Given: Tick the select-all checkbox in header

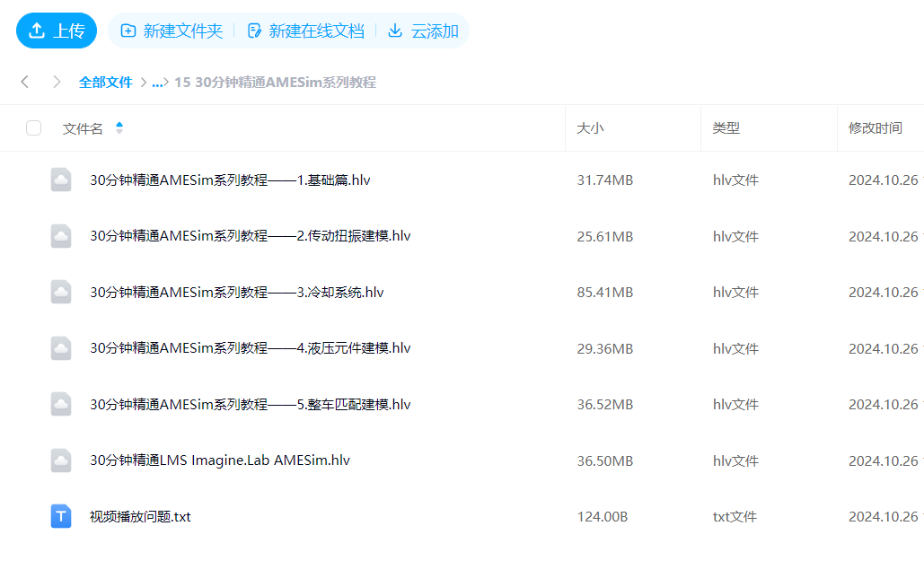Looking at the screenshot, I should 33,127.
